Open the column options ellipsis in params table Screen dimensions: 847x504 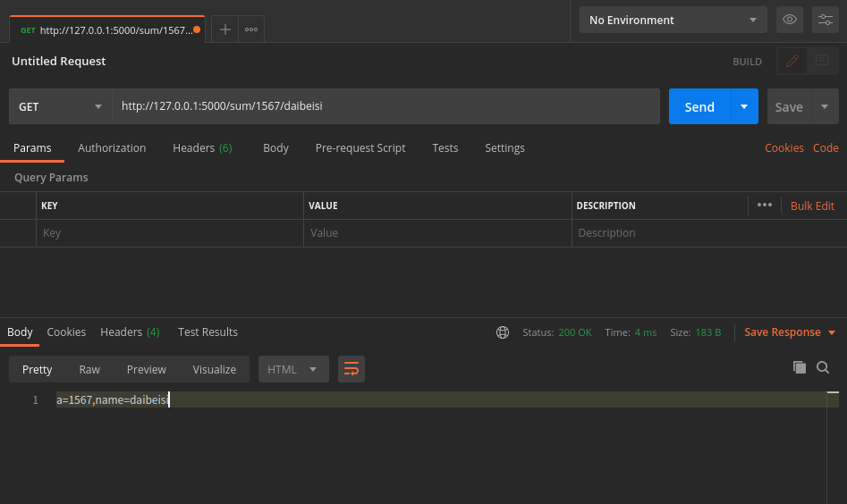pos(765,205)
